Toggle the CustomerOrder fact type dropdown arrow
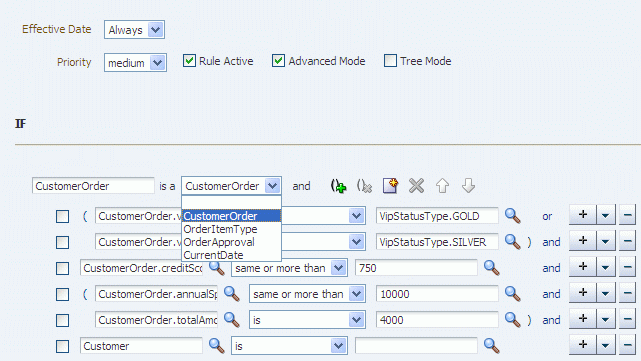This screenshot has height=361, width=641. [272, 186]
